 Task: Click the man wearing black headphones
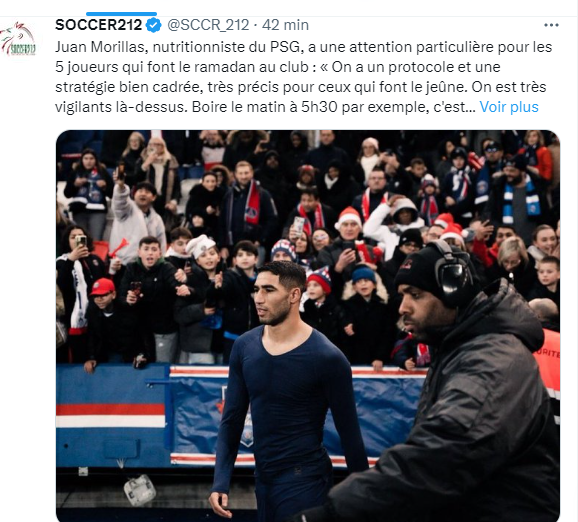point(461,383)
